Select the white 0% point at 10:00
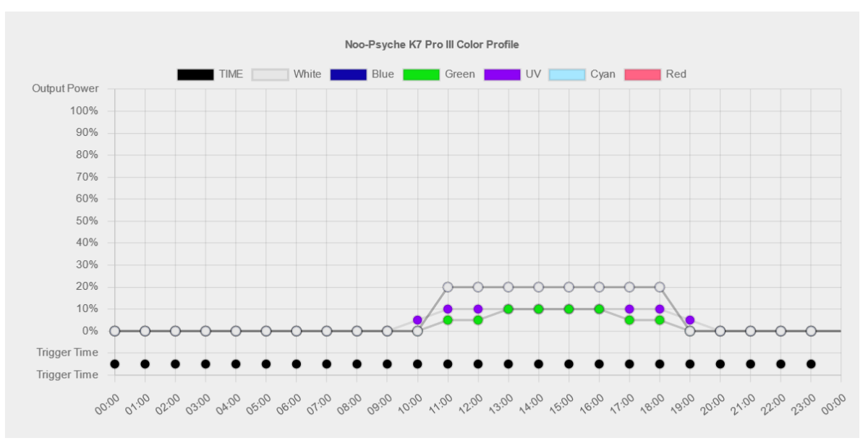This screenshot has width=868, height=443. [x=417, y=331]
